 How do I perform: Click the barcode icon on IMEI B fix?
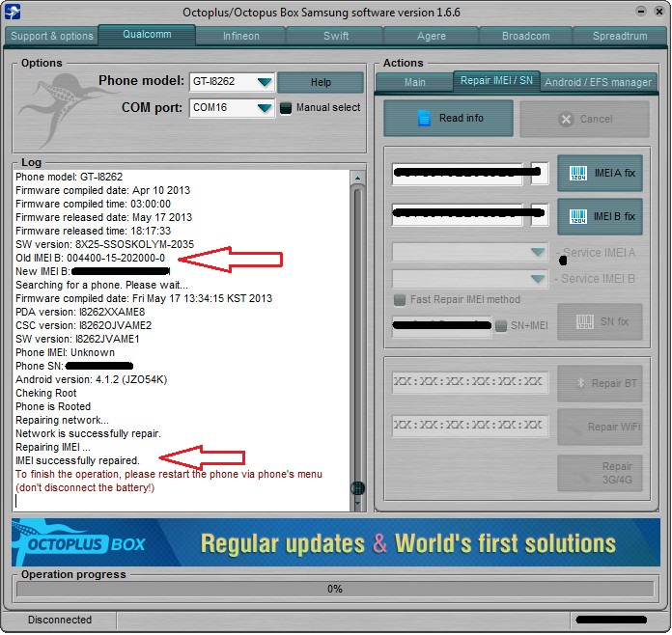click(x=578, y=216)
